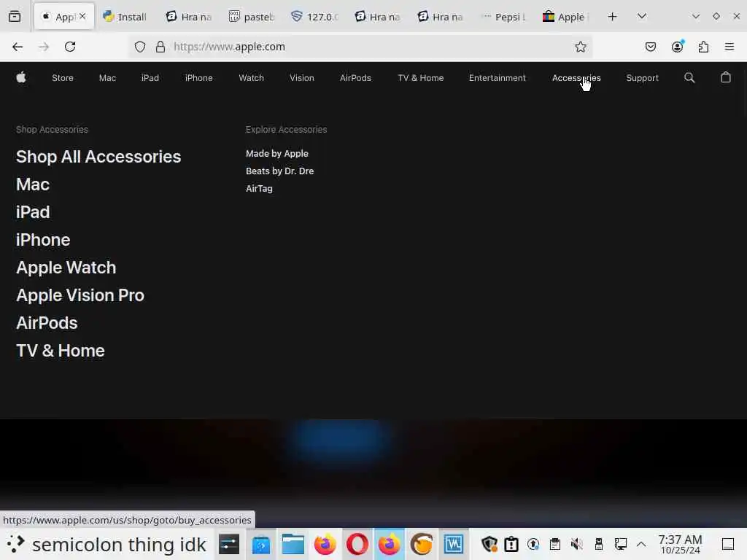Open the Beats by Dr. Dre link
This screenshot has width=747, height=560.
(279, 171)
